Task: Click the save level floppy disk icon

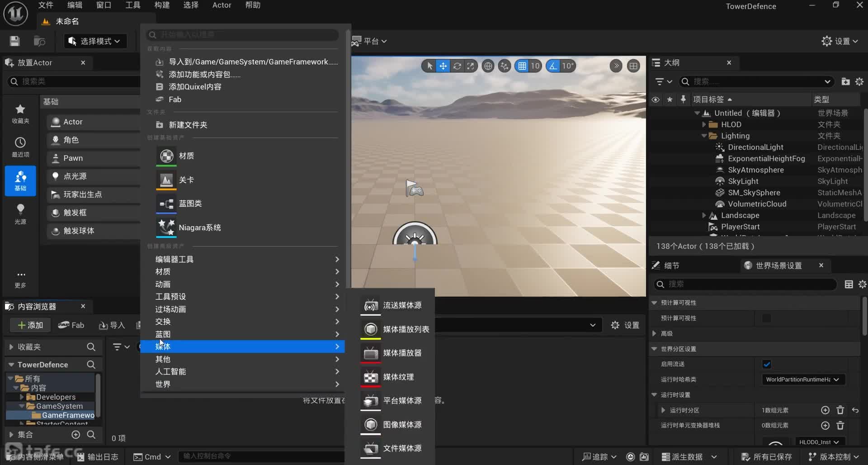Action: tap(14, 41)
